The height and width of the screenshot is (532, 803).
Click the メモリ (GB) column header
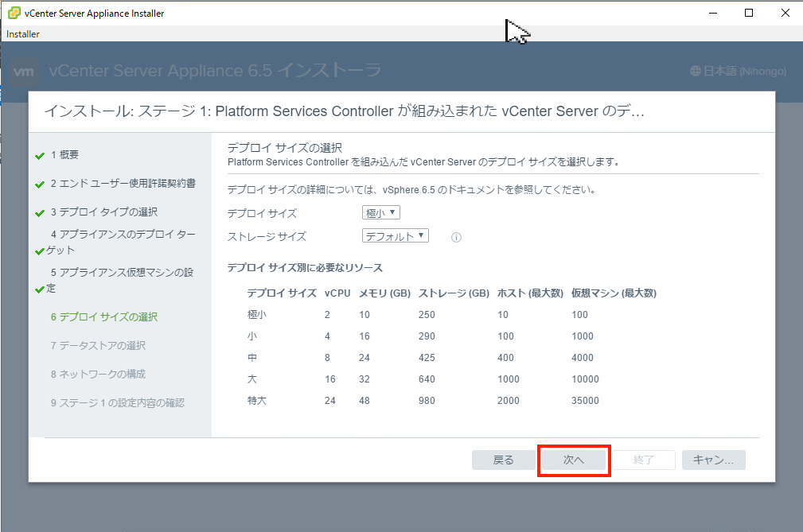(384, 293)
